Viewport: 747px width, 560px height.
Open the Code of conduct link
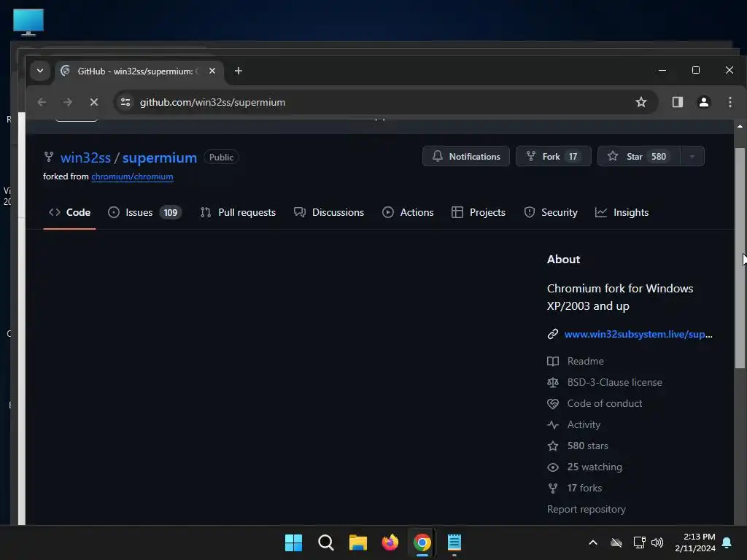(604, 403)
